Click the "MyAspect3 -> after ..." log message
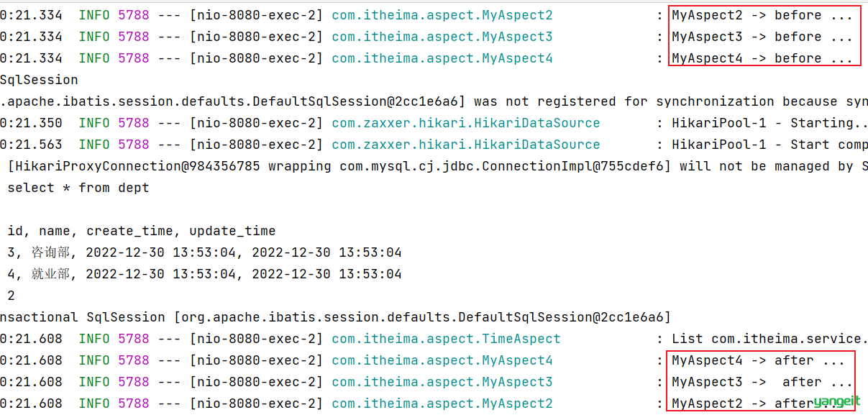The width and height of the screenshot is (868, 415). point(762,382)
